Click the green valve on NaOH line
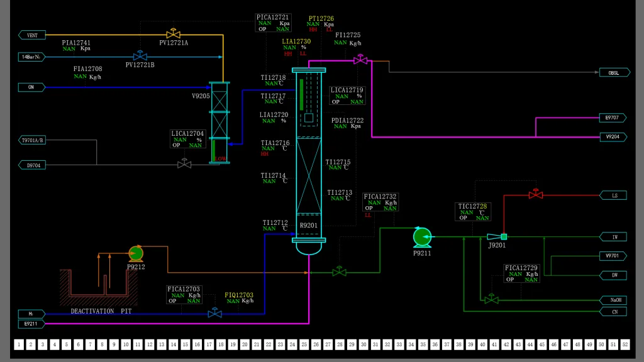The height and width of the screenshot is (362, 644). 491,299
